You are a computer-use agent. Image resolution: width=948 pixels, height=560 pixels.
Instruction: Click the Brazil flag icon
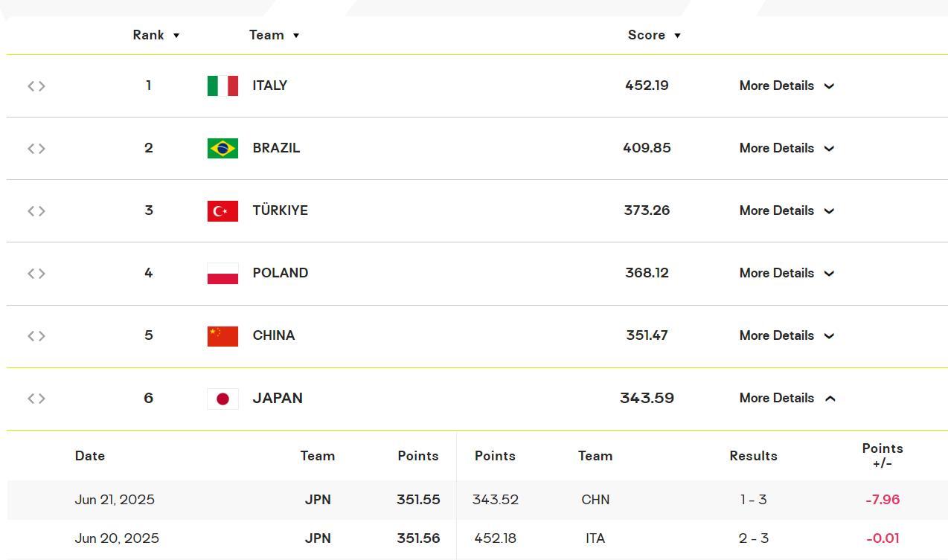click(x=222, y=148)
